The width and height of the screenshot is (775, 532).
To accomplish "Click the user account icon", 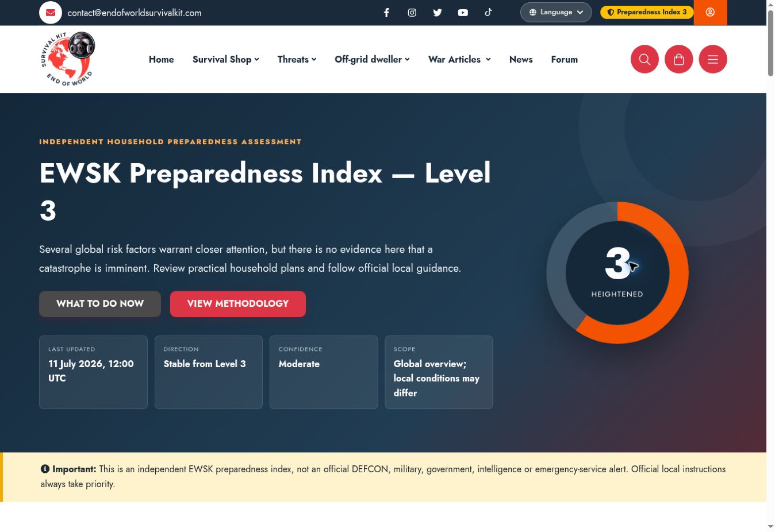I will coord(711,12).
